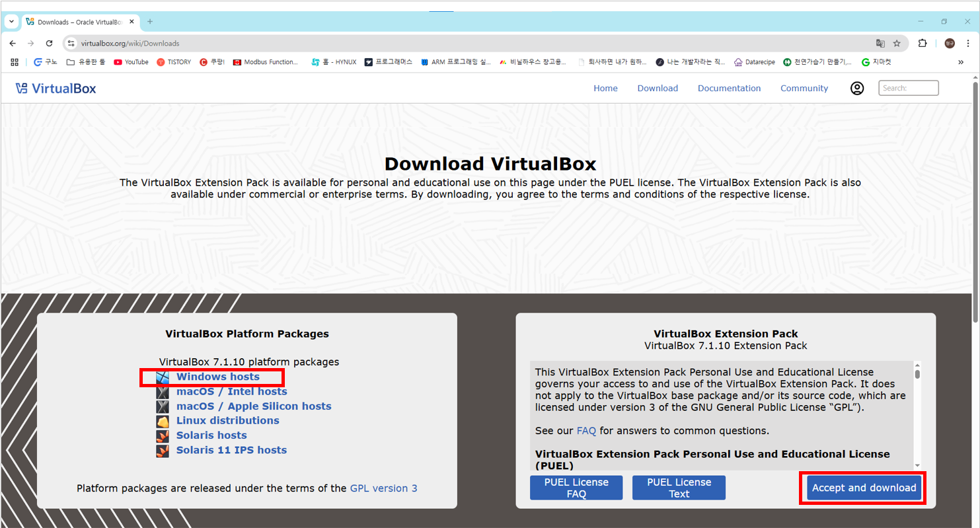980x528 pixels.
Task: Click the PUEL License Text button
Action: pos(679,488)
